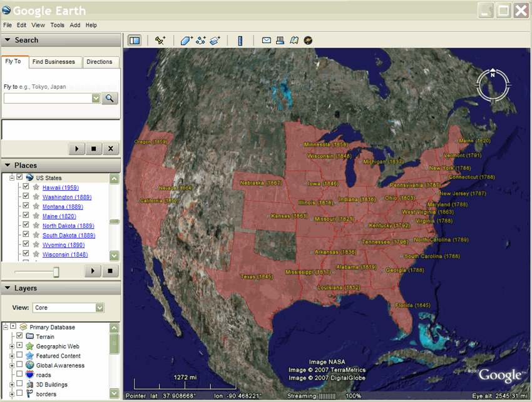This screenshot has height=402, width=532.
Task: Click the Montana (1889) link
Action: click(63, 206)
